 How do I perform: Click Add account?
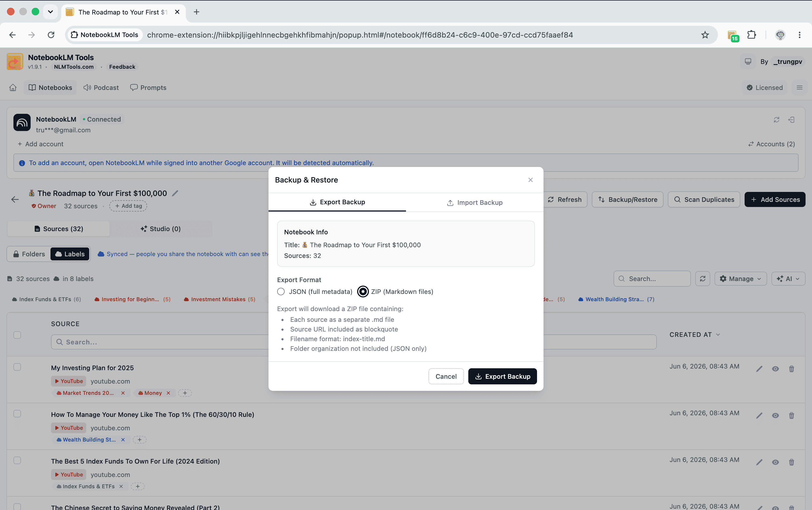41,144
